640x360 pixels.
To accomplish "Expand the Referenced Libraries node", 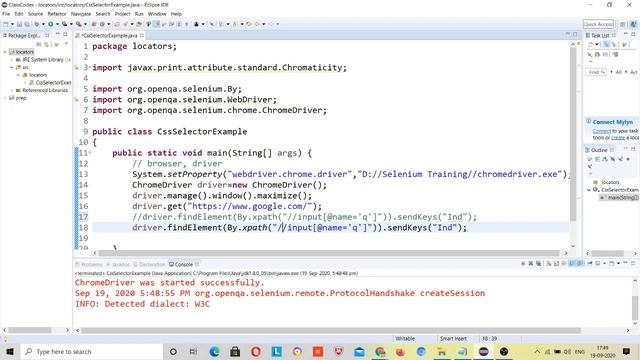I will 11,90.
